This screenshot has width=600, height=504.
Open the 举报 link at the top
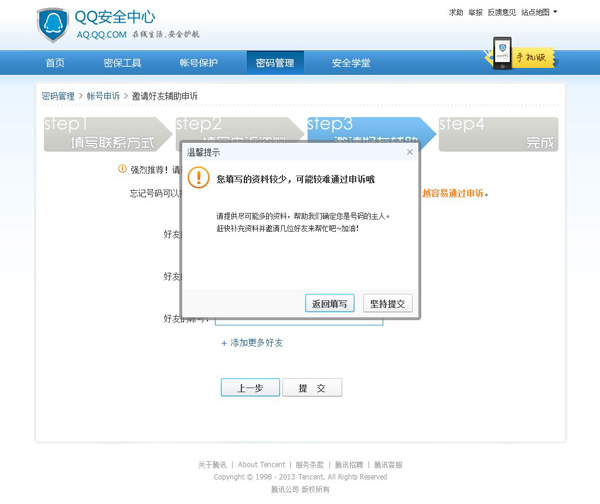point(475,13)
